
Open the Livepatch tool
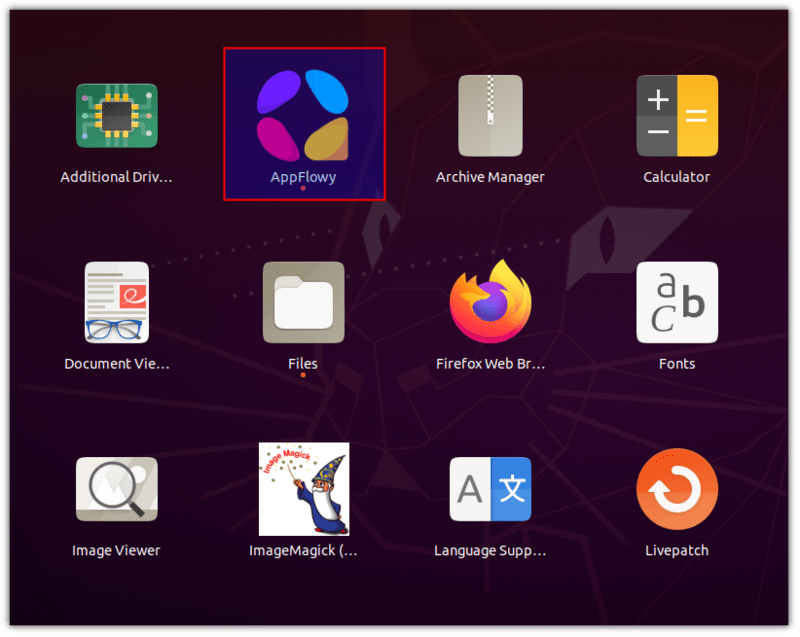point(677,490)
